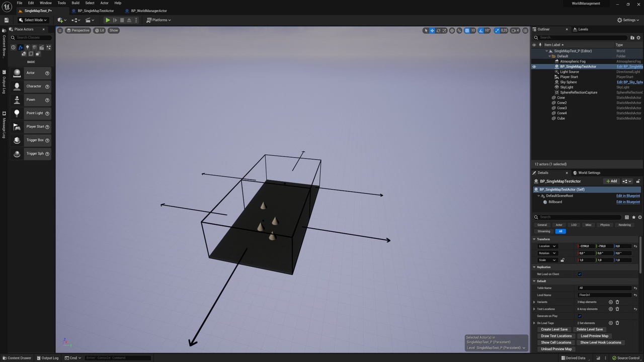Open the File menu
This screenshot has height=362, width=644.
coord(19,3)
